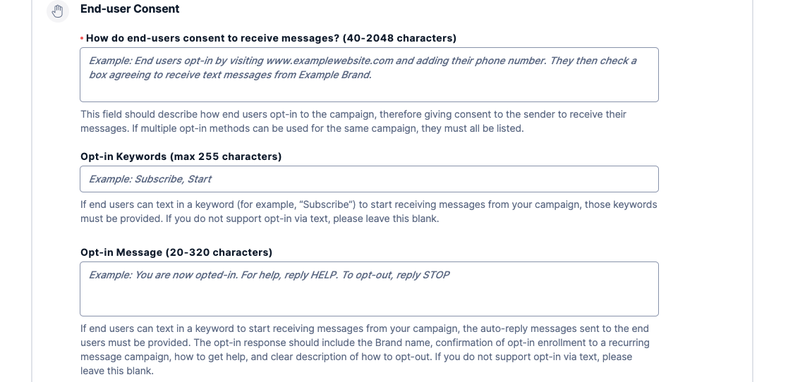800x382 pixels.
Task: Click the Opt-in Message field label
Action: pyautogui.click(x=176, y=252)
